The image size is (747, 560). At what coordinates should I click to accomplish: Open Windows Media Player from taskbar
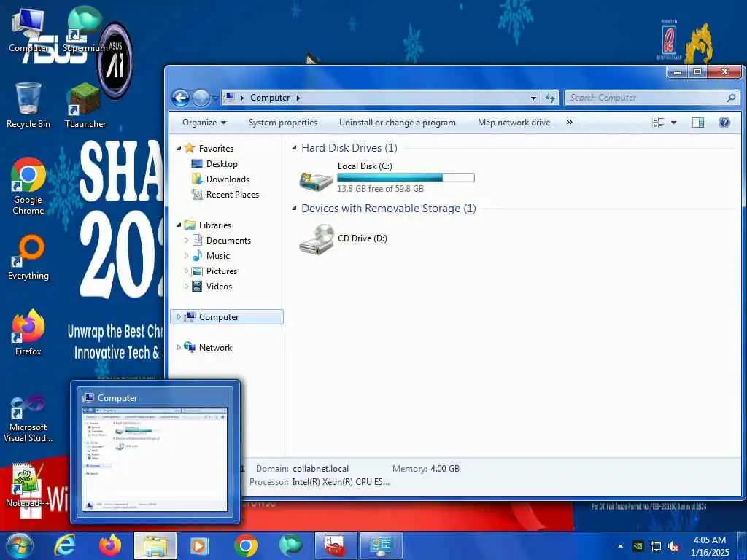(200, 545)
